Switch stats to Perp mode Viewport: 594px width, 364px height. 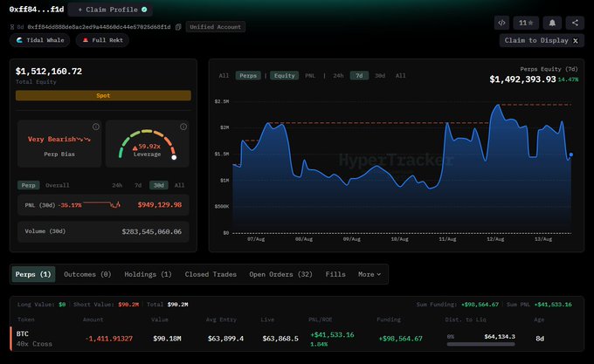[x=28, y=185]
